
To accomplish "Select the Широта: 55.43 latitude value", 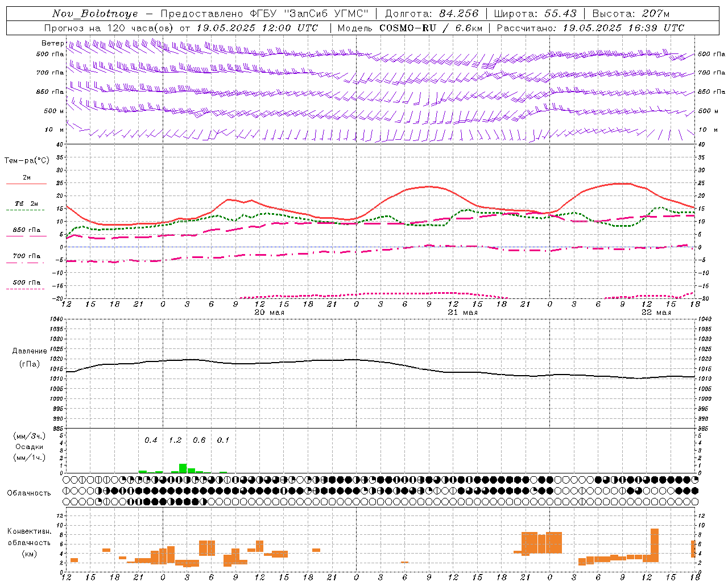I will (x=535, y=14).
